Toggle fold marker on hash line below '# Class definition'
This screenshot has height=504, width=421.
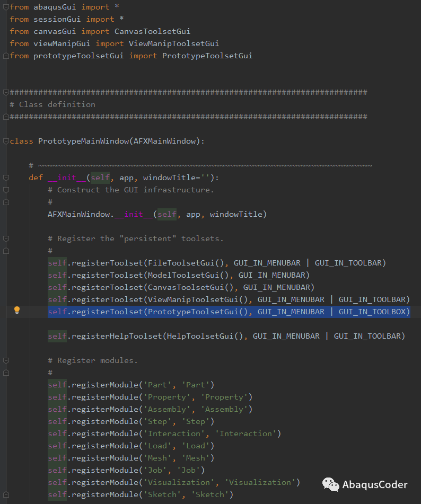point(6,117)
